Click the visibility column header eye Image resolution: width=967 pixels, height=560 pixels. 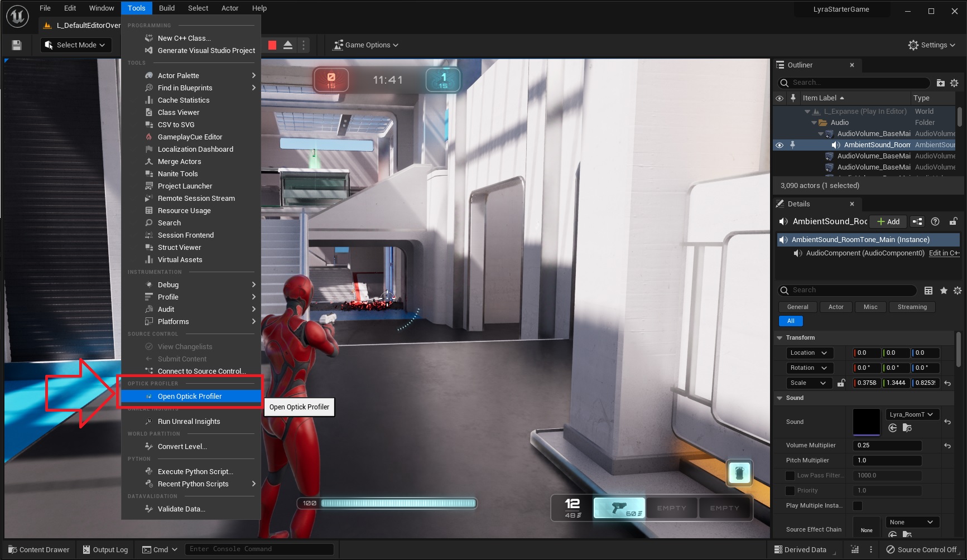coord(780,98)
